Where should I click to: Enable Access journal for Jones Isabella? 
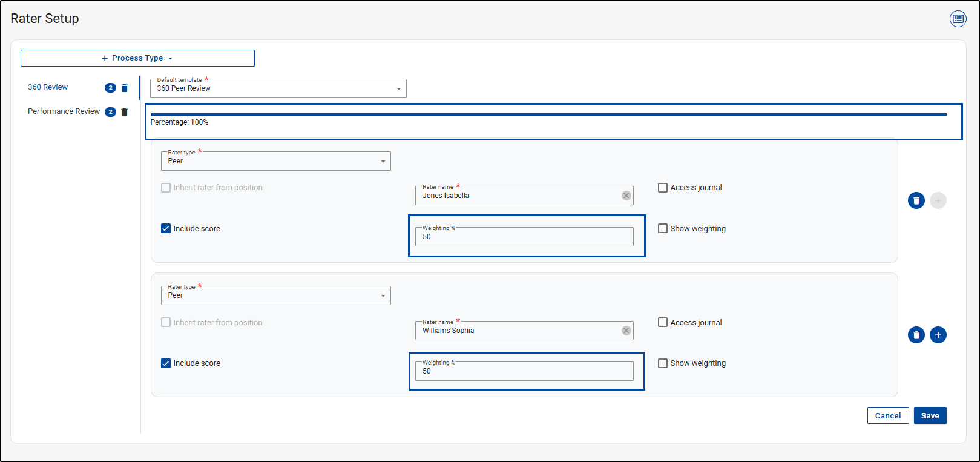(x=663, y=188)
